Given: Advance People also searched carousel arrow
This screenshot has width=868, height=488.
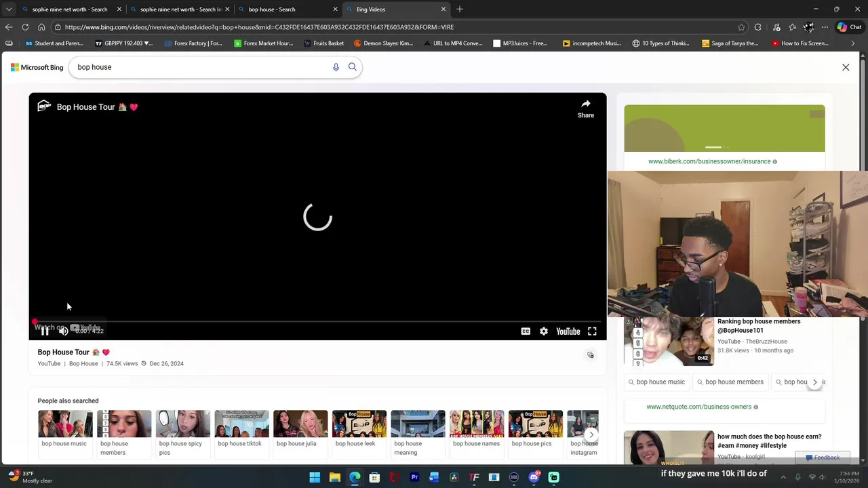Looking at the screenshot, I should [591, 434].
